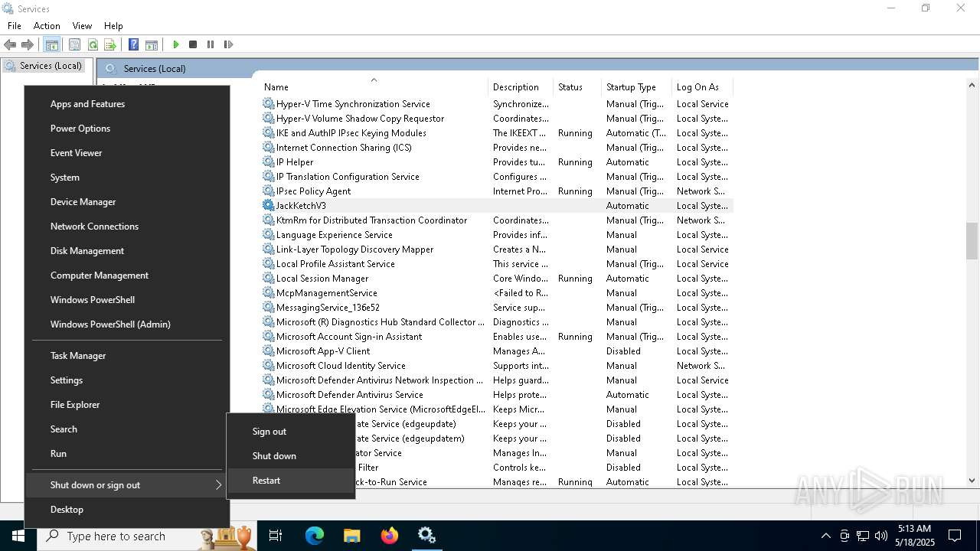Screen dimensions: 980x551
Task: Click the Export List toolbar icon
Action: pyautogui.click(x=110, y=44)
